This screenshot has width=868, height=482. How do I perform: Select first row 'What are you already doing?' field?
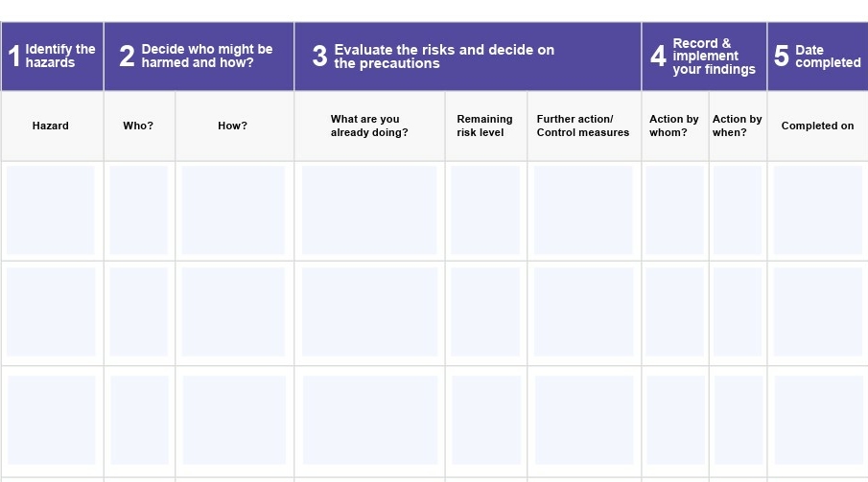369,210
